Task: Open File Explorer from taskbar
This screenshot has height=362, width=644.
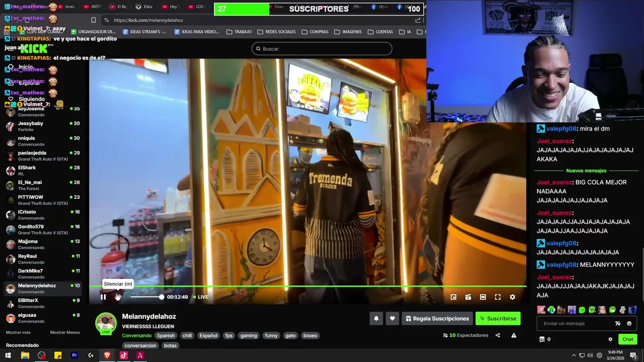Action: coord(25,355)
